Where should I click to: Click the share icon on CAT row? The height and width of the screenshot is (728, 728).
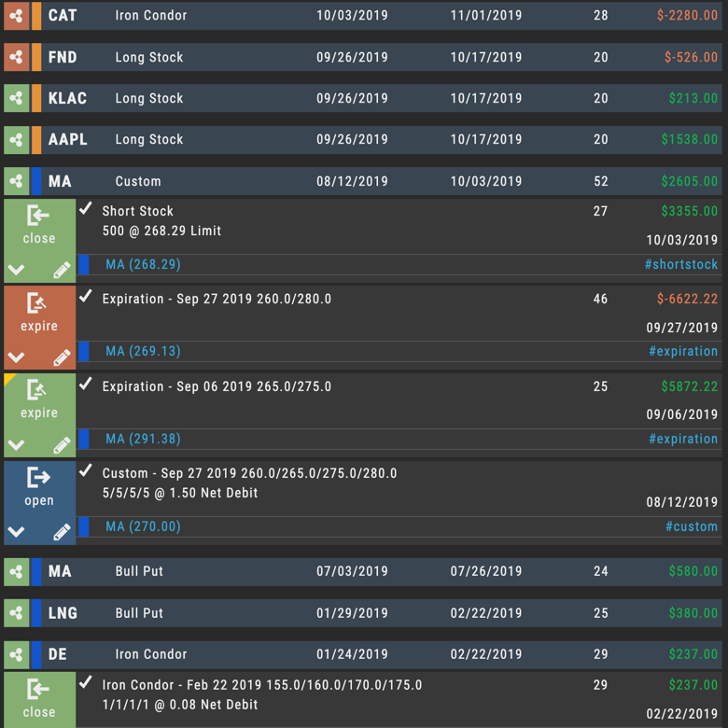[x=16, y=16]
